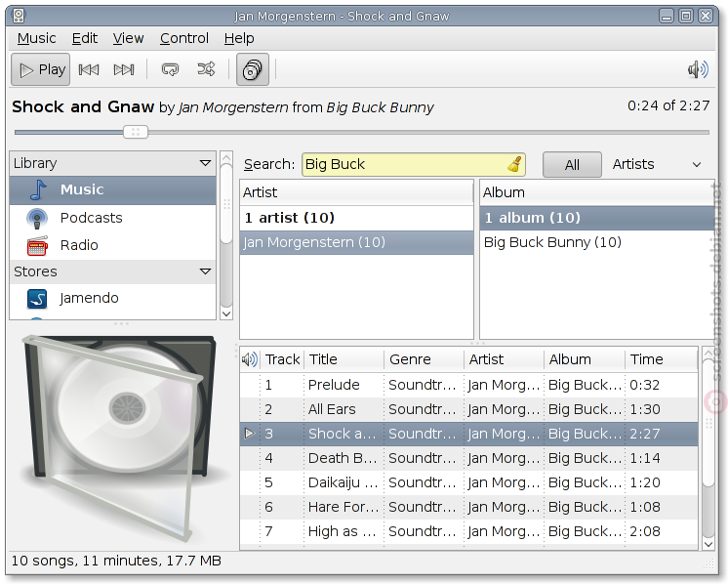Click the playing-indicator speaker column header

250,359
